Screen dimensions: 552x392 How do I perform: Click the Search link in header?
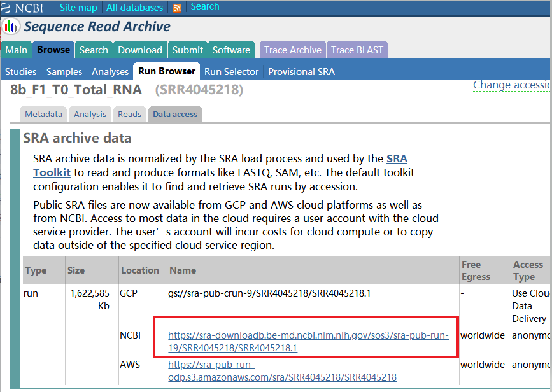205,6
